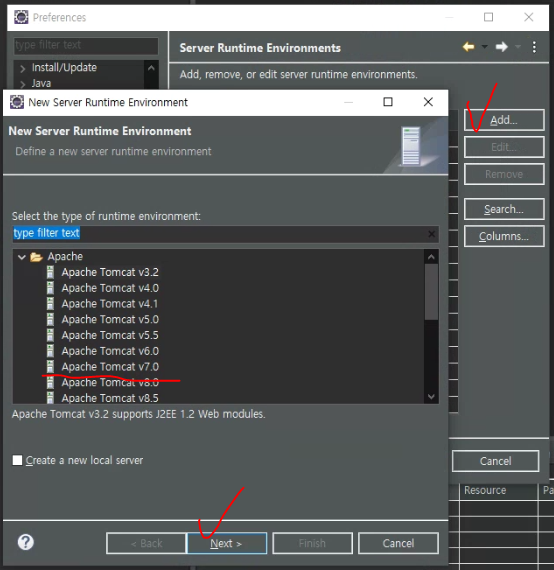This screenshot has height=570, width=554.
Task: Click the Apache Tomcat v8.0 server icon
Action: (x=50, y=382)
